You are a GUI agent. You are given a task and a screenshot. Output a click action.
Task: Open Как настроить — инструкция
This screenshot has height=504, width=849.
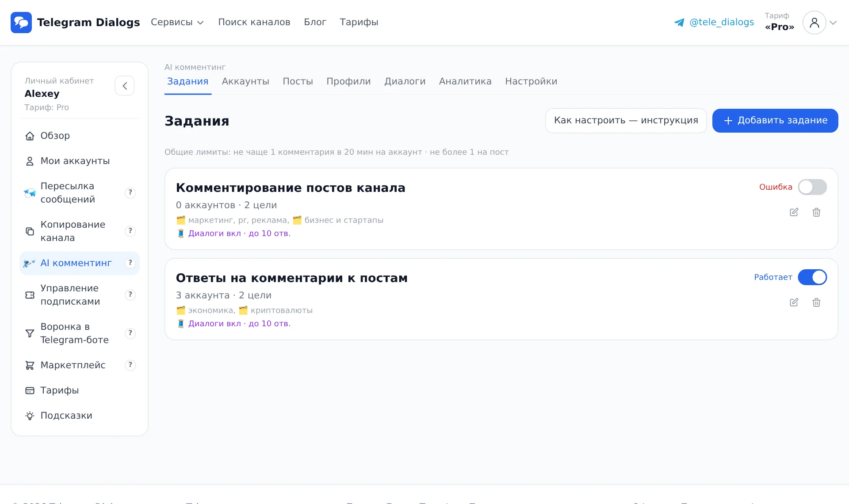[x=626, y=121]
